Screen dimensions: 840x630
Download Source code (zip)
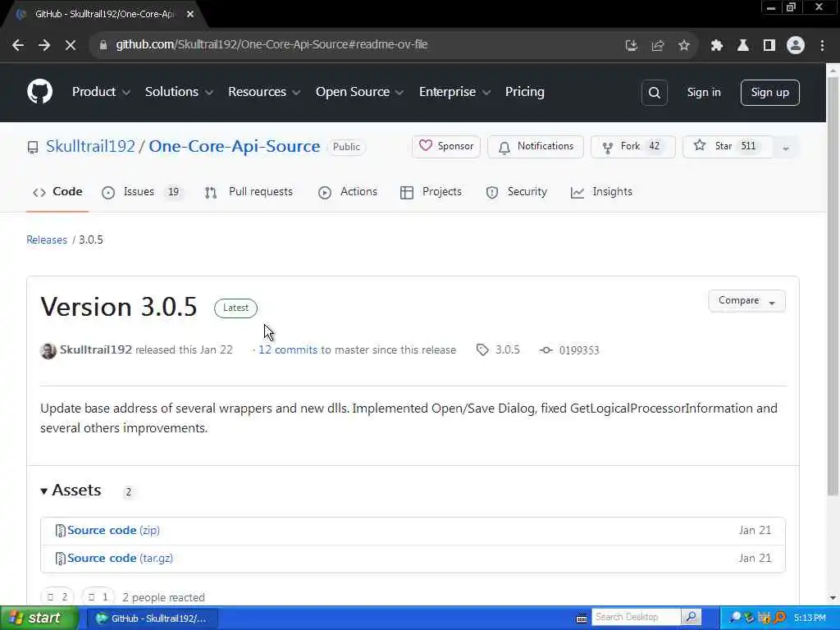point(113,531)
